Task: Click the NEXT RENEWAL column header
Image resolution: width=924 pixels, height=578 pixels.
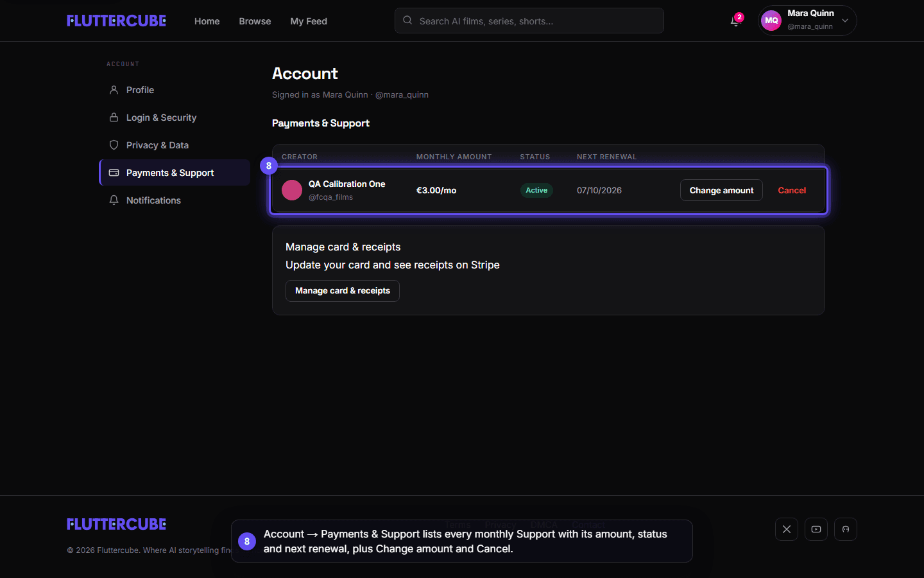Action: click(606, 157)
